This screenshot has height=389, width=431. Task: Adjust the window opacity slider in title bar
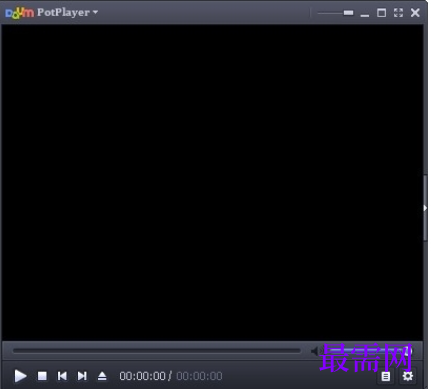pyautogui.click(x=335, y=13)
